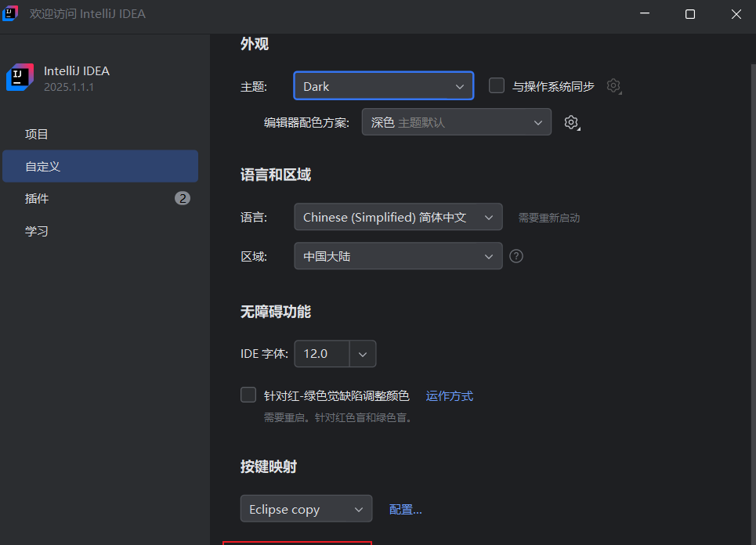Viewport: 756px width, 545px height.
Task: Click the version text 2025.1.1.1
Action: (69, 87)
